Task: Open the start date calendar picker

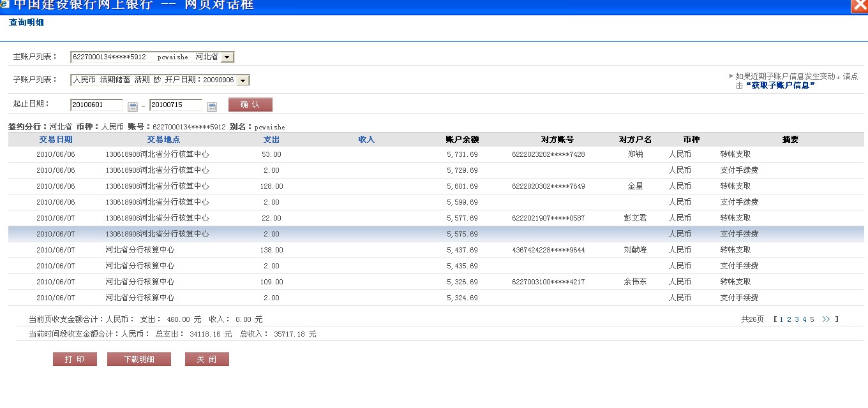Action: point(133,106)
